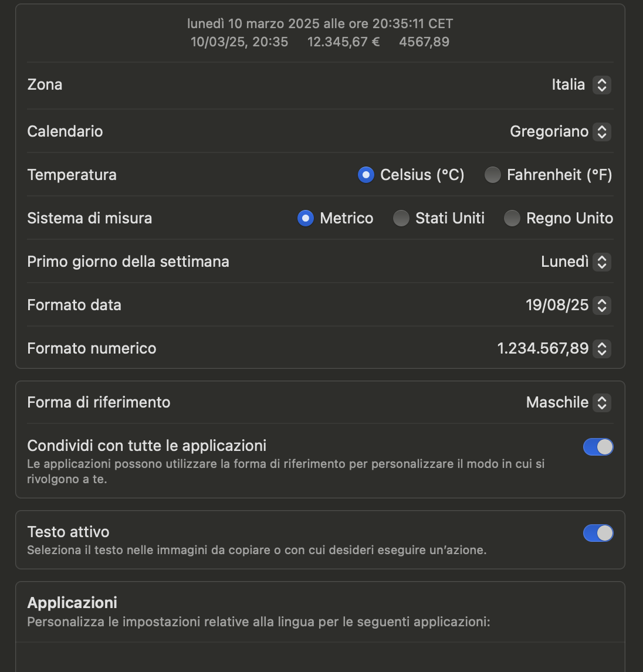Disable Condividi con tutte le applicazioni

pos(598,446)
